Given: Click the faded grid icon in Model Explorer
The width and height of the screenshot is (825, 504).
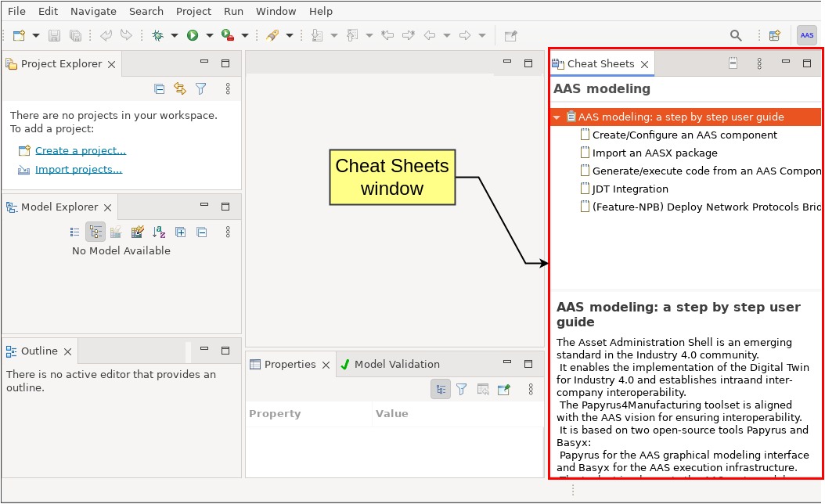Looking at the screenshot, I should pyautogui.click(x=116, y=232).
